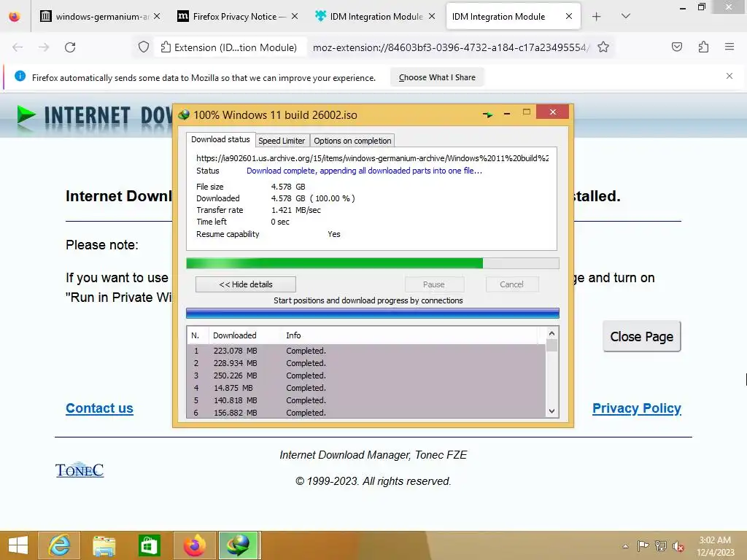
Task: Open the Action Center flag icon
Action: pyautogui.click(x=643, y=545)
